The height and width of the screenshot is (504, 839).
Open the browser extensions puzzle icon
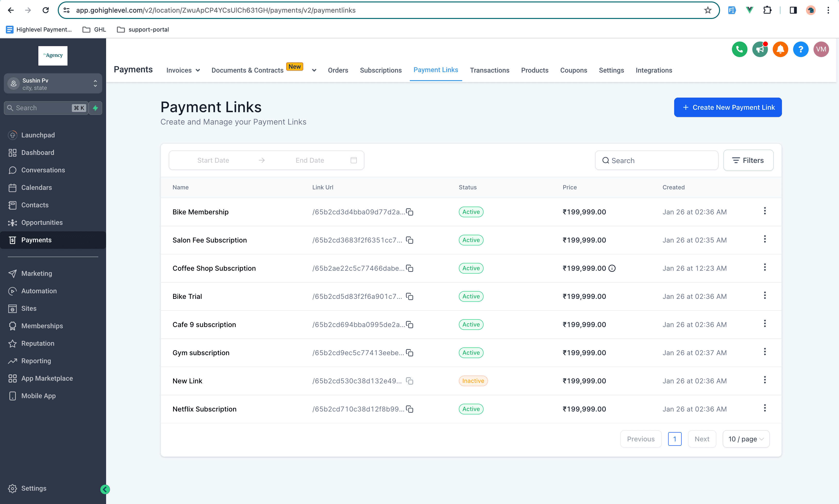pos(767,10)
